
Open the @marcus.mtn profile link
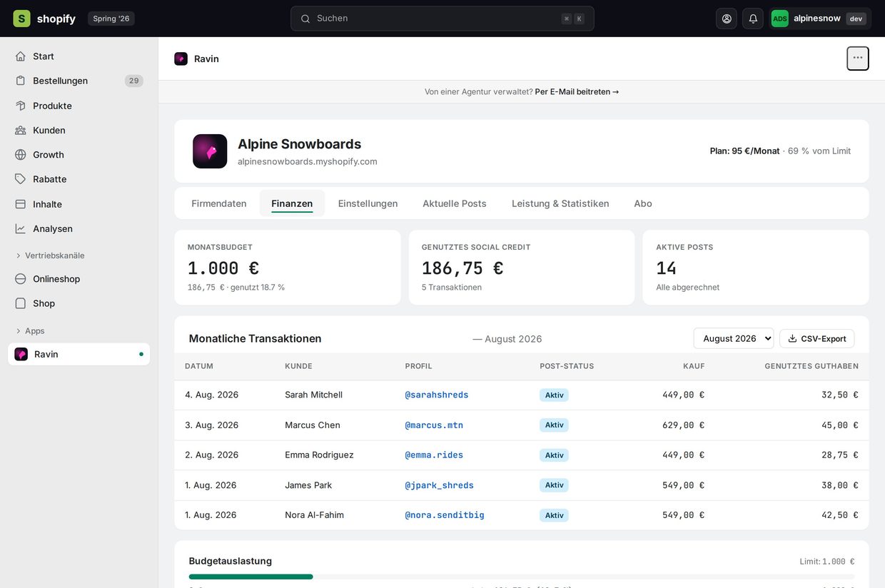pyautogui.click(x=434, y=425)
